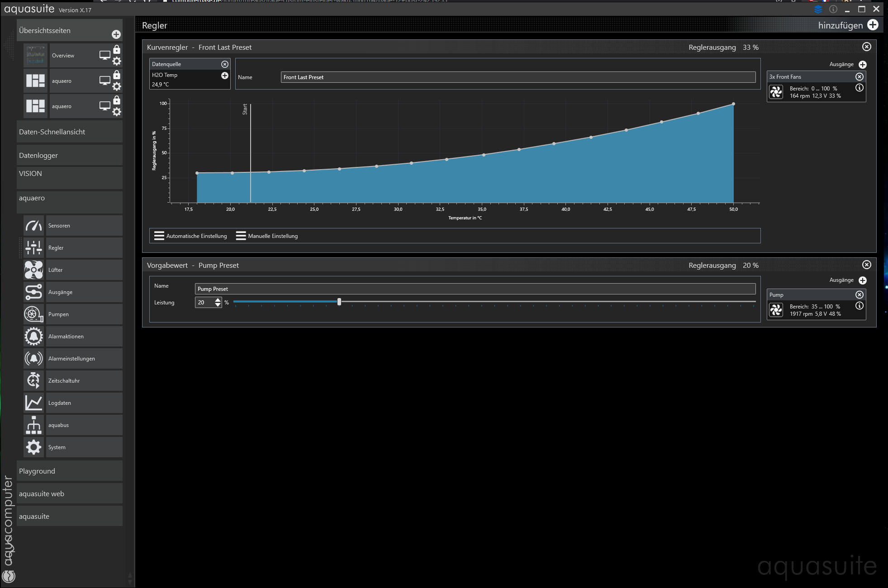Open the aquabus network icon
The width and height of the screenshot is (888, 588).
coord(33,425)
